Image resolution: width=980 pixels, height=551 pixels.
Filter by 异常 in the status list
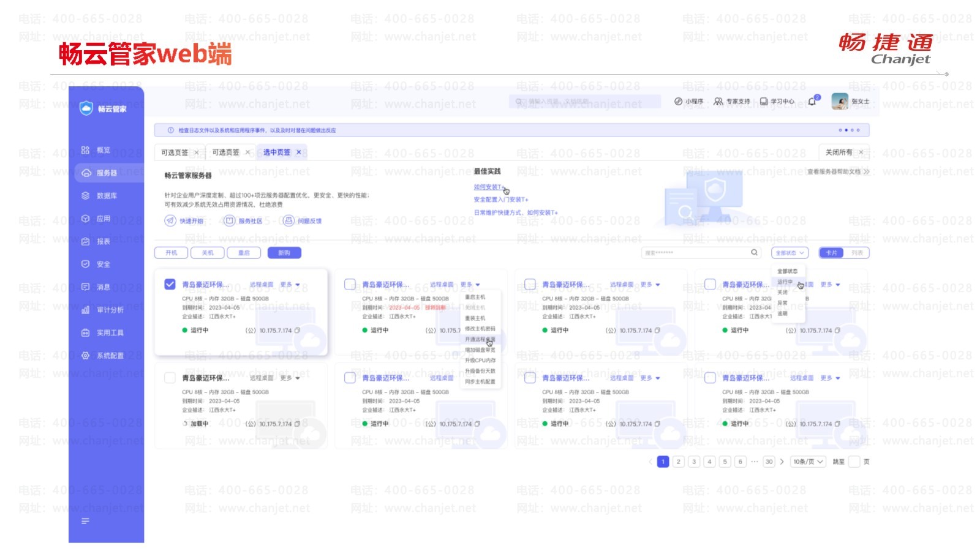782,303
